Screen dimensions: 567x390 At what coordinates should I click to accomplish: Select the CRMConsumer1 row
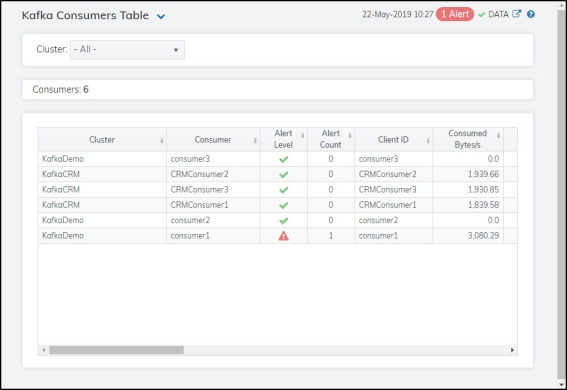point(277,205)
